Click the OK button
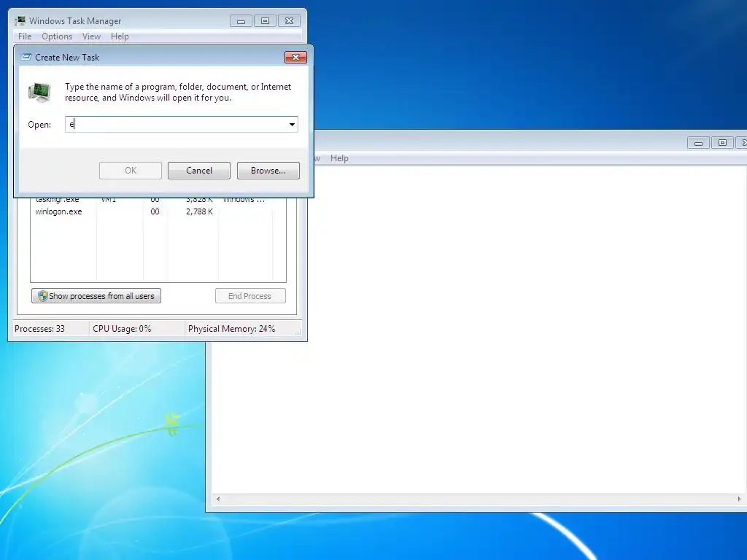Image resolution: width=747 pixels, height=560 pixels. [x=131, y=171]
